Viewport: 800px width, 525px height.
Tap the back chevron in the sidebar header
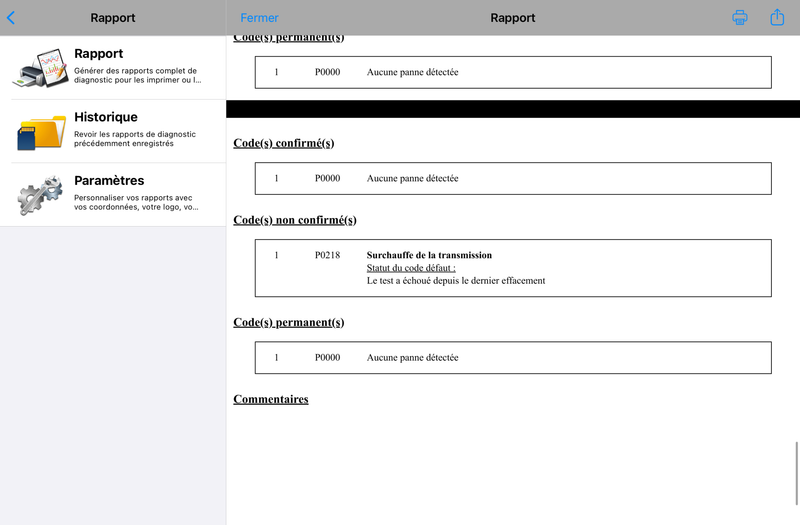[11, 18]
